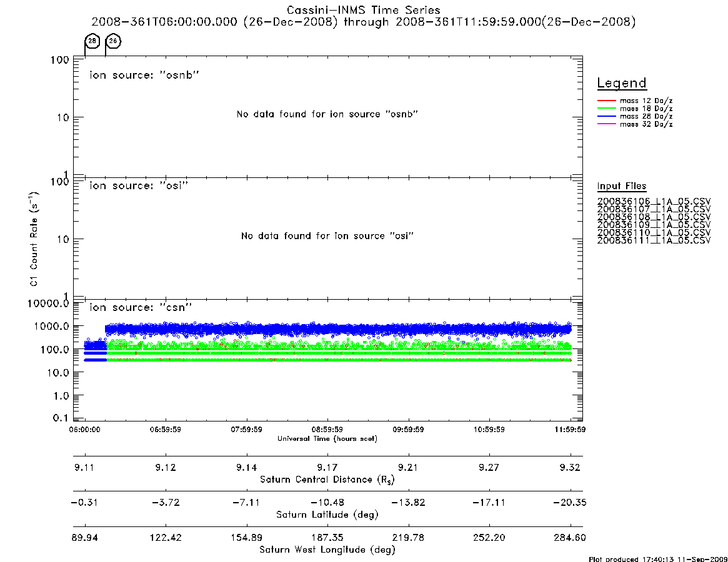Select the file name 200836111_L1A_05.CSV

pos(654,240)
